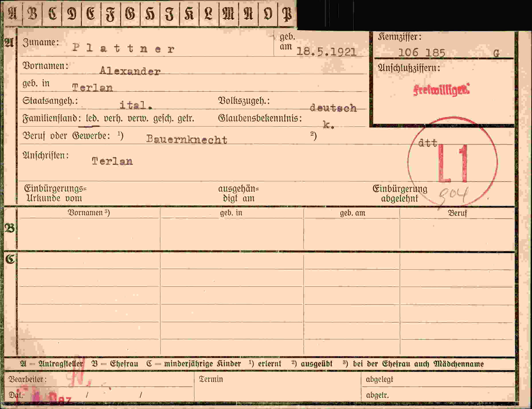The image size is (532, 409).
Task: Click the "ausgehändigt am" label
Action: point(239,194)
